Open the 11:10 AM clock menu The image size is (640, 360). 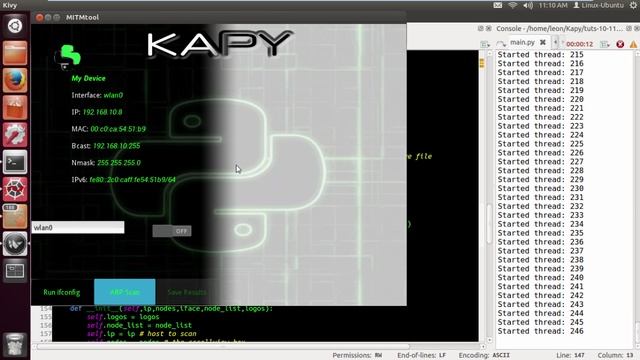[553, 5]
